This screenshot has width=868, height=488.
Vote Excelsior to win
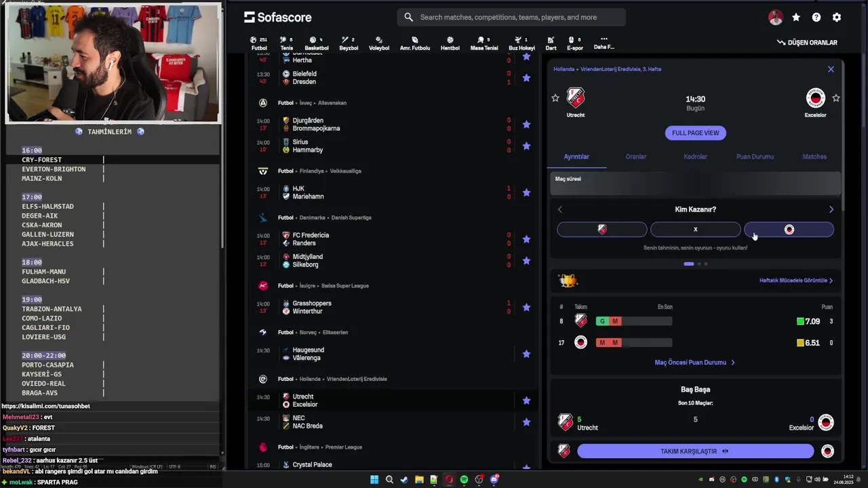coord(789,230)
